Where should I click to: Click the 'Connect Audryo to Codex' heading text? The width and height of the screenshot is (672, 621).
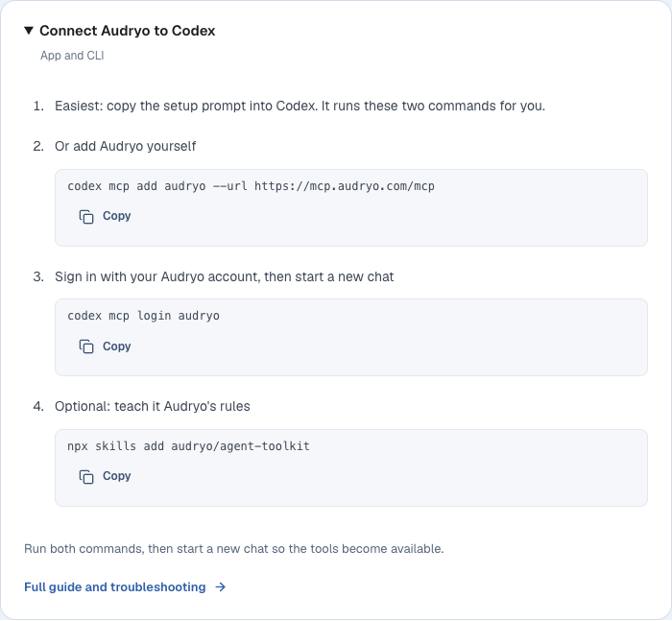[x=128, y=31]
